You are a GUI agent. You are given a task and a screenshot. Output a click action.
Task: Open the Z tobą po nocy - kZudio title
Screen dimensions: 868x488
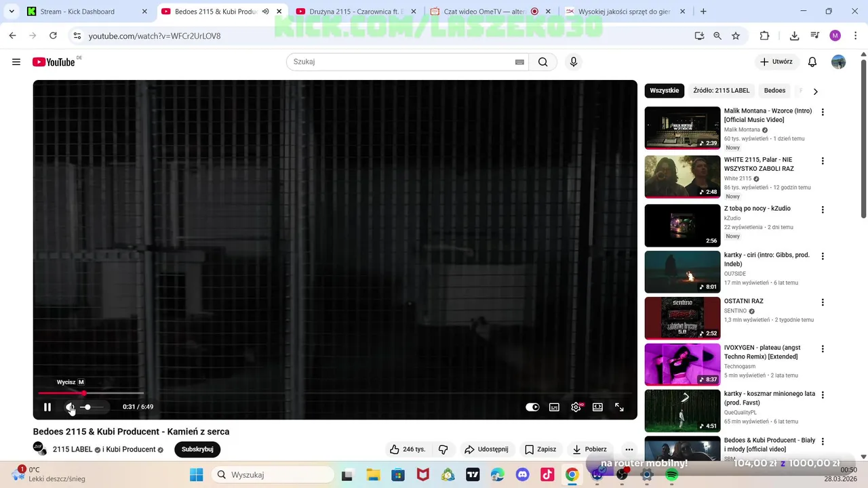757,209
